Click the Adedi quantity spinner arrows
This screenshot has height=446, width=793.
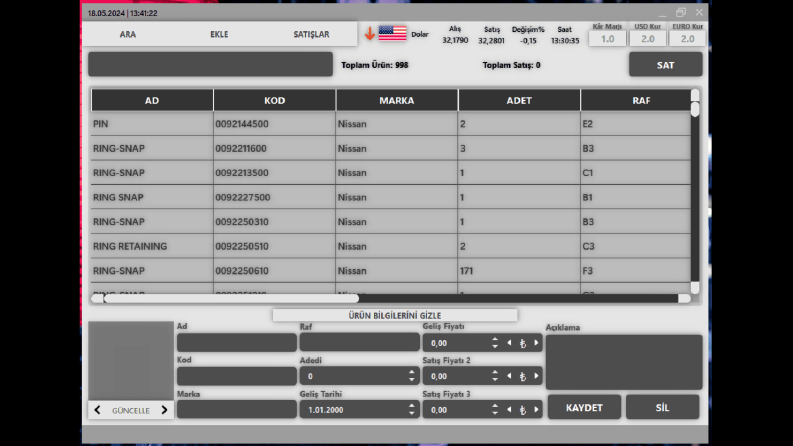[412, 376]
